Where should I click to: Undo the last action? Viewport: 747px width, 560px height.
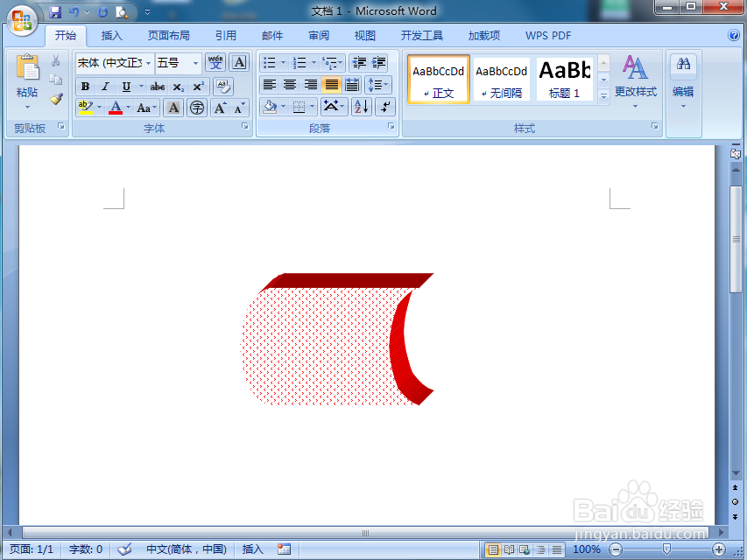pos(74,12)
